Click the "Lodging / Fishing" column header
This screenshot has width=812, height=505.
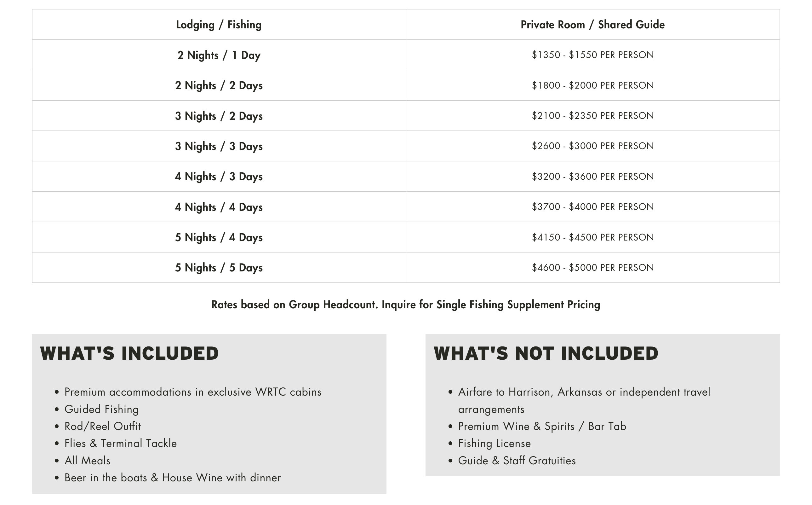tap(219, 25)
